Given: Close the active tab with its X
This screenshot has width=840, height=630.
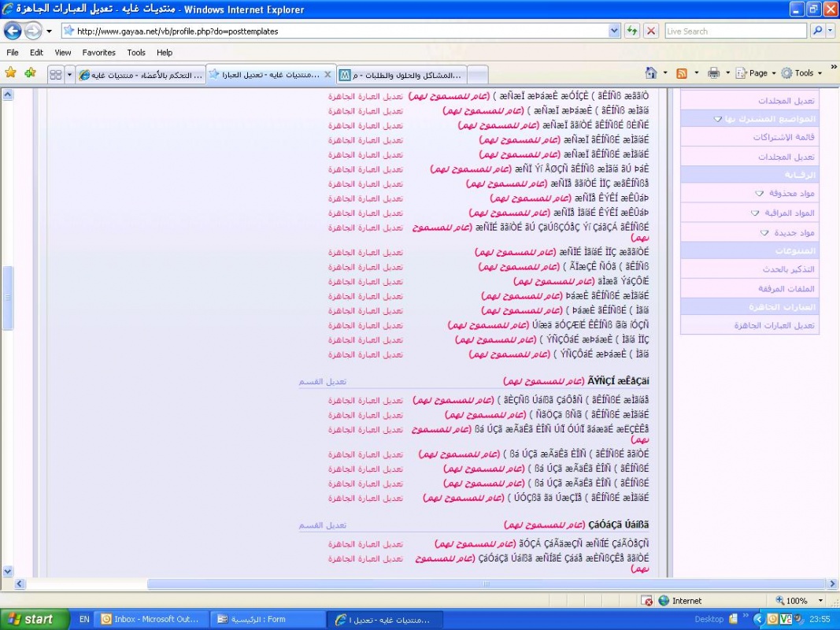Looking at the screenshot, I should point(327,74).
